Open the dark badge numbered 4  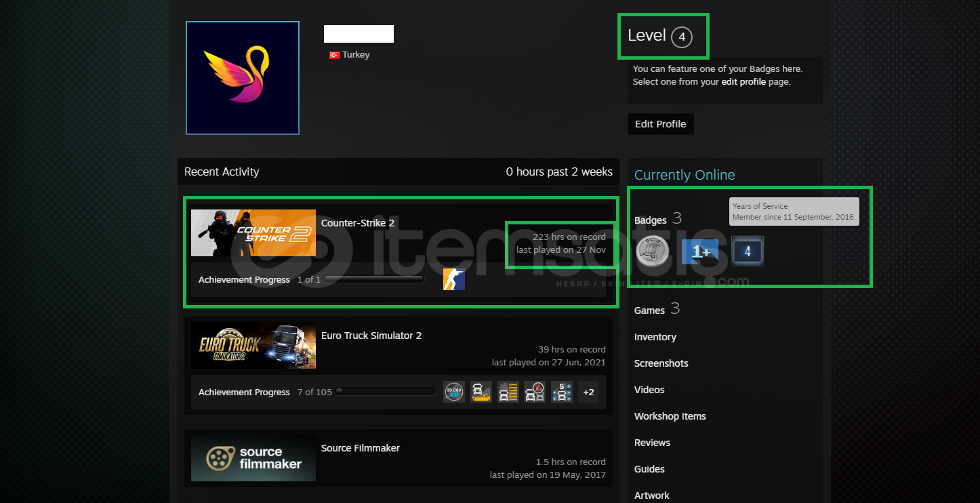coord(748,251)
